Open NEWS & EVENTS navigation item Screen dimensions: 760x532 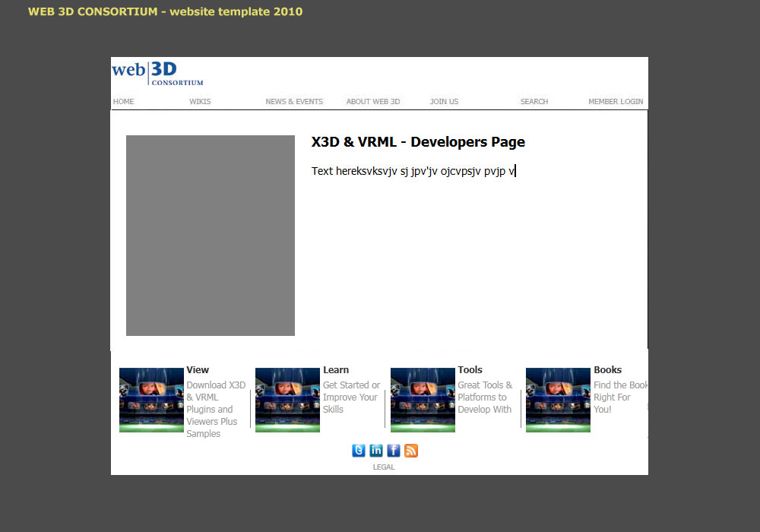[x=294, y=101]
